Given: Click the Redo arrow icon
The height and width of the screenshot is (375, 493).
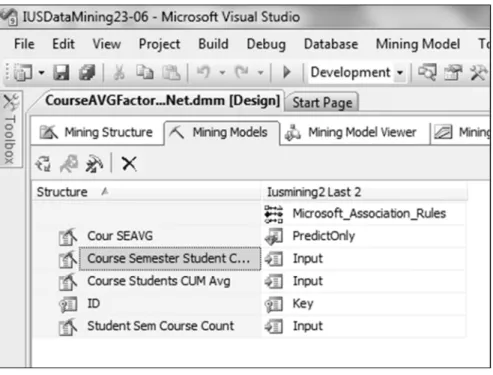Looking at the screenshot, I should click(242, 72).
